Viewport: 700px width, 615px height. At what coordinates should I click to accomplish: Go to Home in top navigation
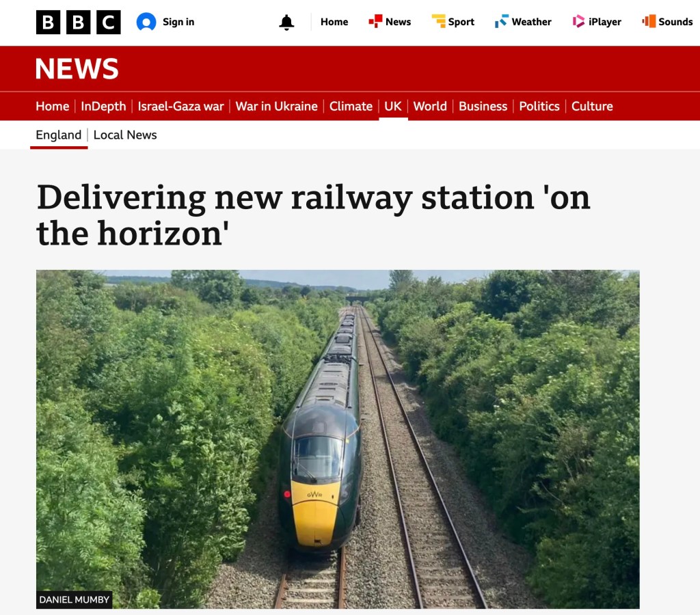(x=334, y=22)
